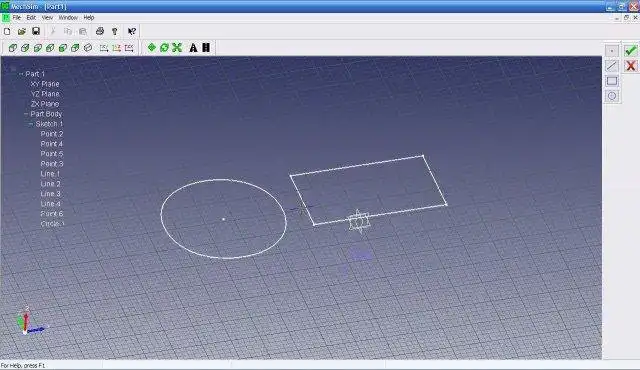The image size is (640, 370).
Task: Create a new document with New icon
Action: [x=7, y=31]
